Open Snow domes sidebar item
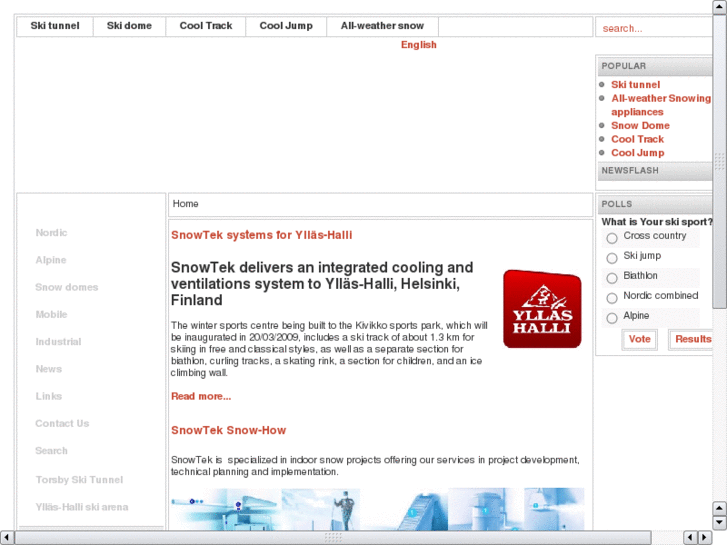The height and width of the screenshot is (545, 727). tap(67, 288)
